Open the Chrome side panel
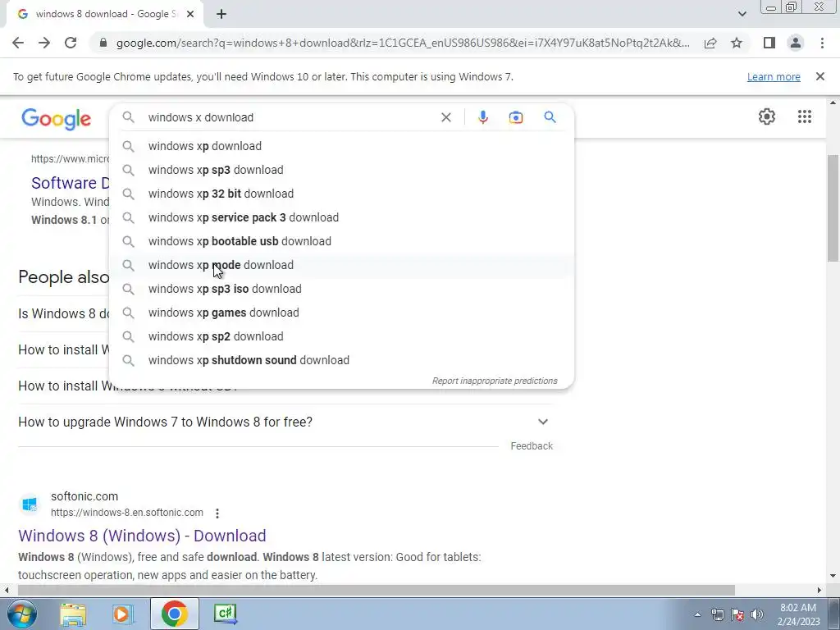Screen dimensions: 840x630 click(x=769, y=43)
